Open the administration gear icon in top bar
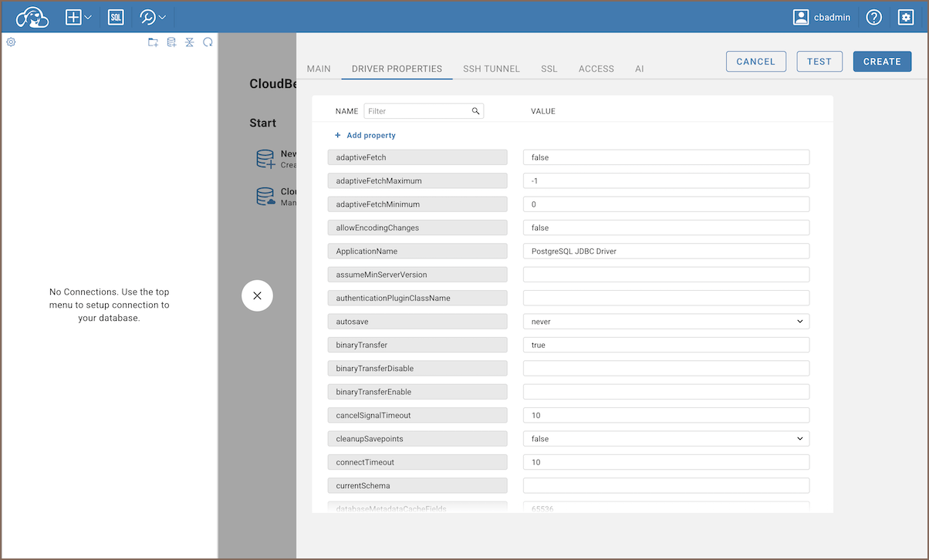Viewport: 929px width, 560px height. click(x=906, y=17)
